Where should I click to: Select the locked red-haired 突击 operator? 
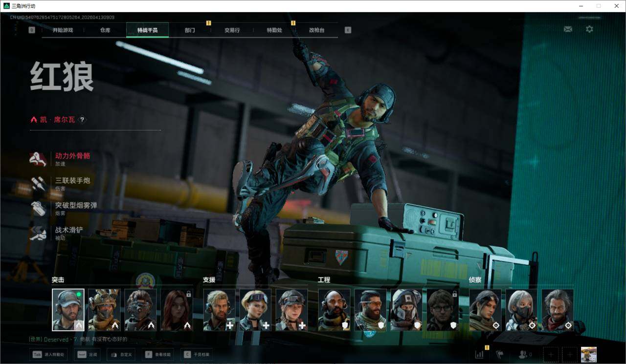[177, 310]
